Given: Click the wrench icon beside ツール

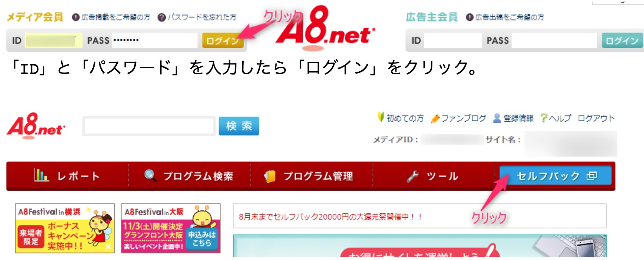Looking at the screenshot, I should (x=412, y=176).
